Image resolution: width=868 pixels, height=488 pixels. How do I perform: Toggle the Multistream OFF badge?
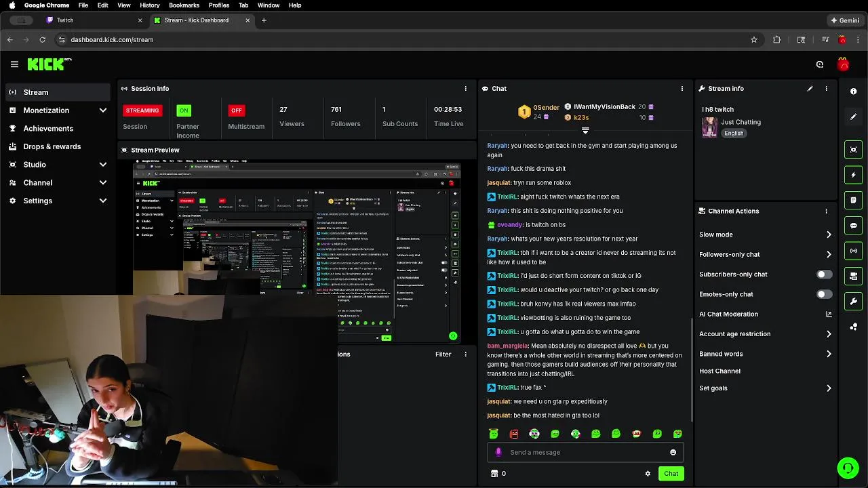click(236, 110)
